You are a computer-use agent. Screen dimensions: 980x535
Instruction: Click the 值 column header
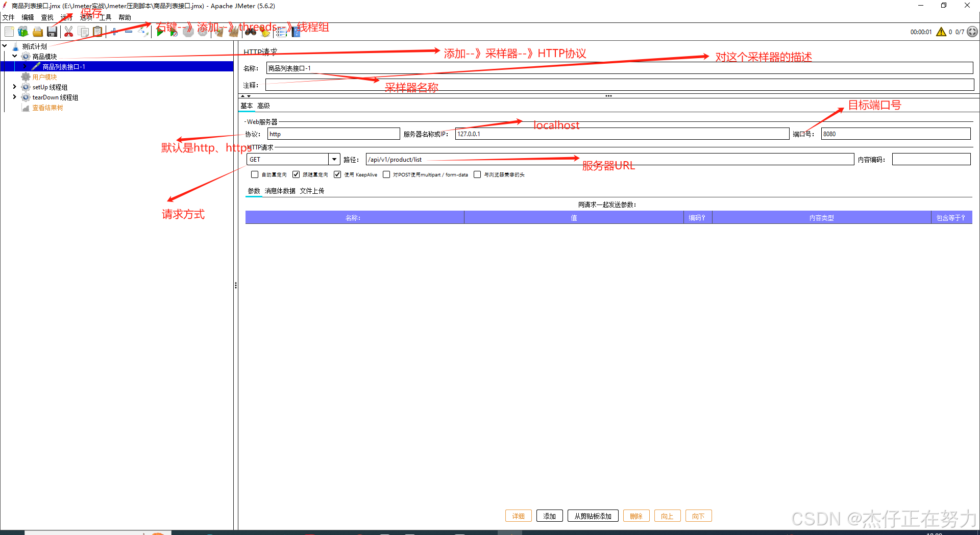[x=574, y=218]
